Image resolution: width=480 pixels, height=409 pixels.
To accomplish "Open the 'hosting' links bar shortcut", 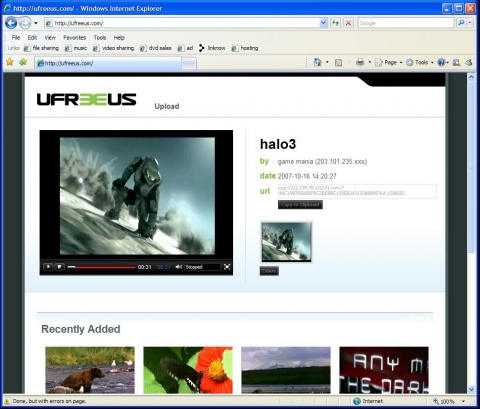I will 245,48.
